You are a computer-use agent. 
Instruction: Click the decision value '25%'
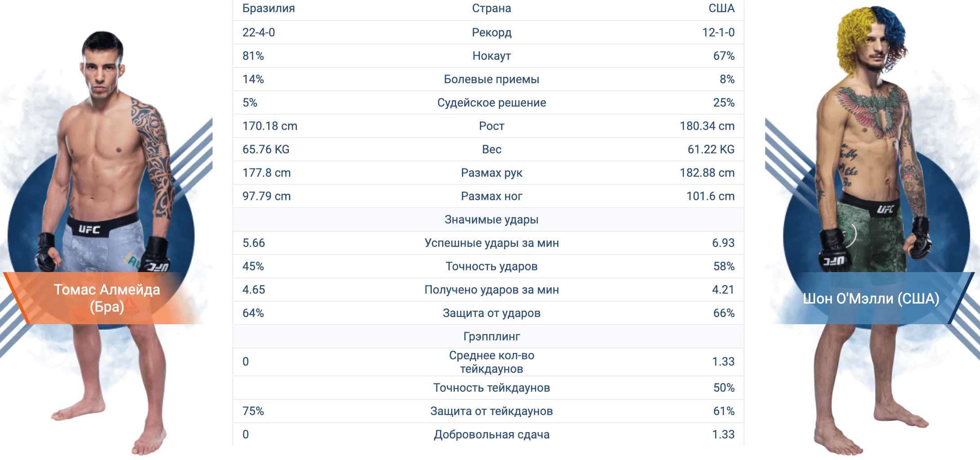click(x=724, y=103)
